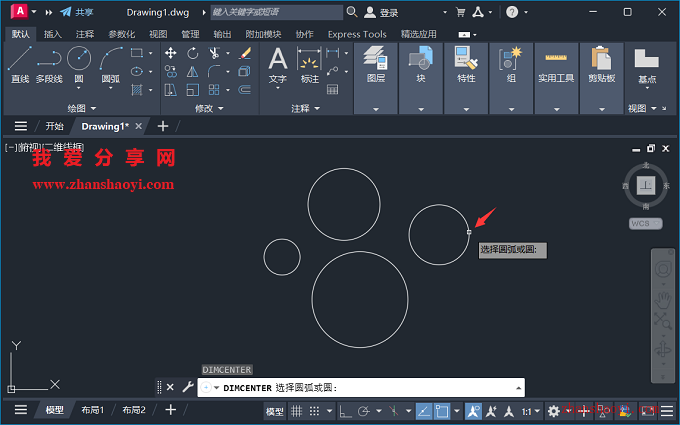Select the Hatch fill tool
The image size is (680, 425).
click(x=137, y=90)
